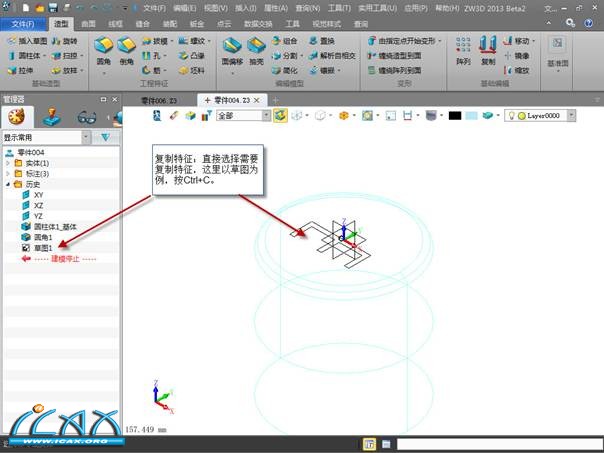The image size is (604, 453).
Task: Click the filter funnel button in manager
Action: click(x=105, y=138)
